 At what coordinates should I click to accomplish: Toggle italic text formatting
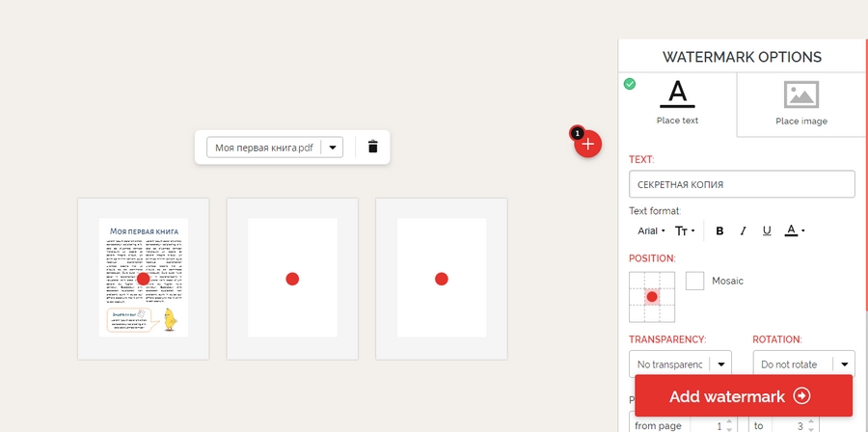743,230
